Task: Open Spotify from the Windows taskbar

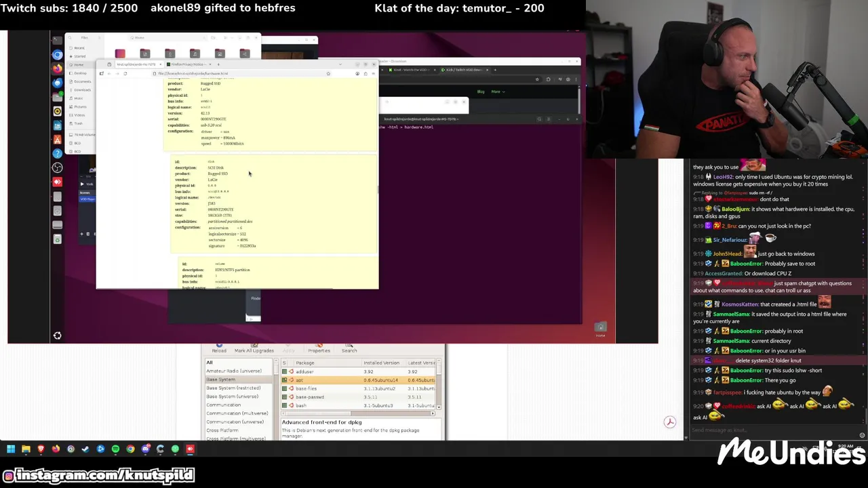Action: tap(115, 449)
